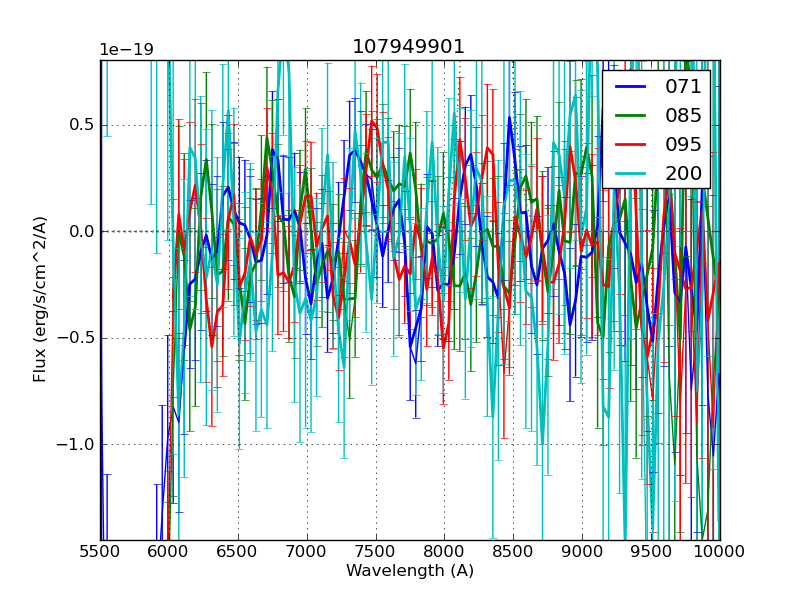800x600 pixels.
Task: Click the −1.0 y-axis tick label
Action: 77,444
